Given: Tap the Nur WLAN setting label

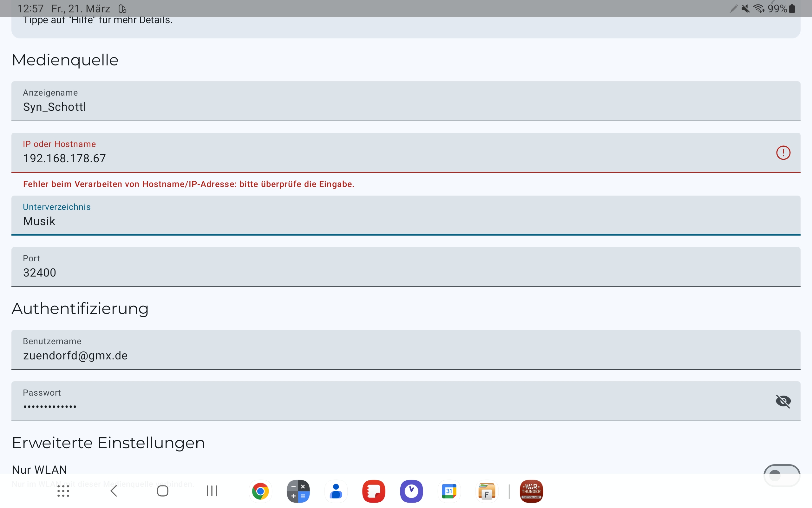Looking at the screenshot, I should [40, 469].
